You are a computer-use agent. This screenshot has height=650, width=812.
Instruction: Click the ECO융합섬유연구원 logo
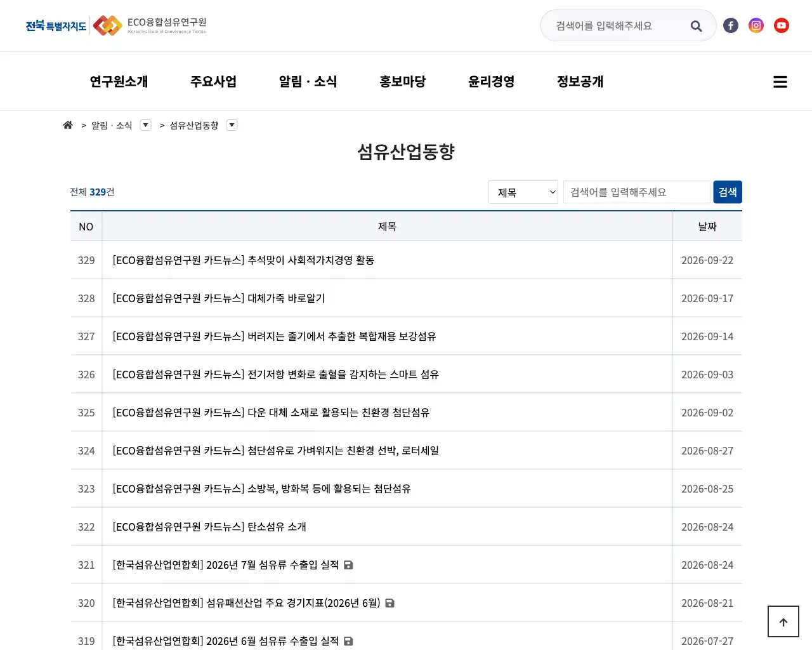150,25
